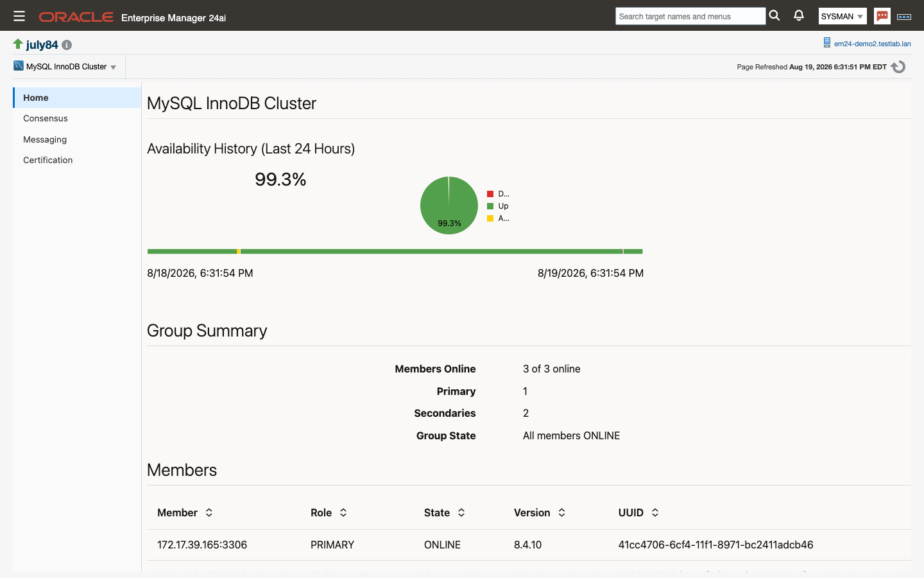Open the SYSMAN user dropdown
Image resolution: width=924 pixels, height=578 pixels.
pos(843,16)
